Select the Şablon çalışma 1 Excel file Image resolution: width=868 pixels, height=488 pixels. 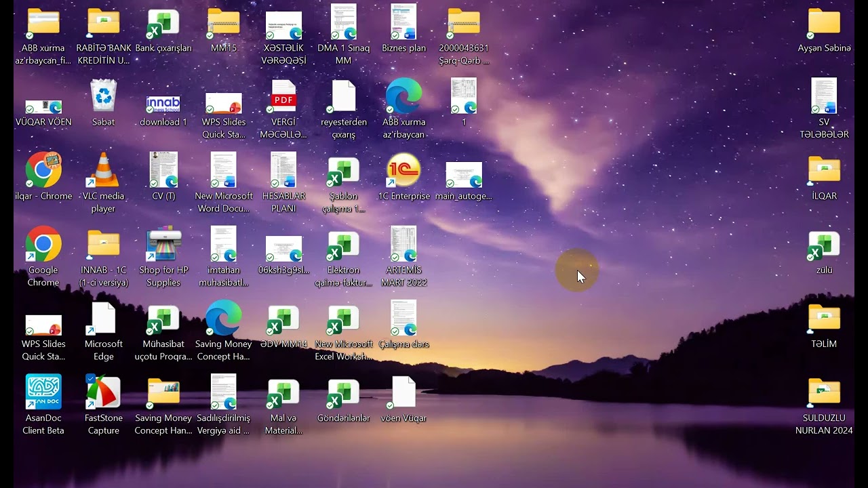[344, 170]
